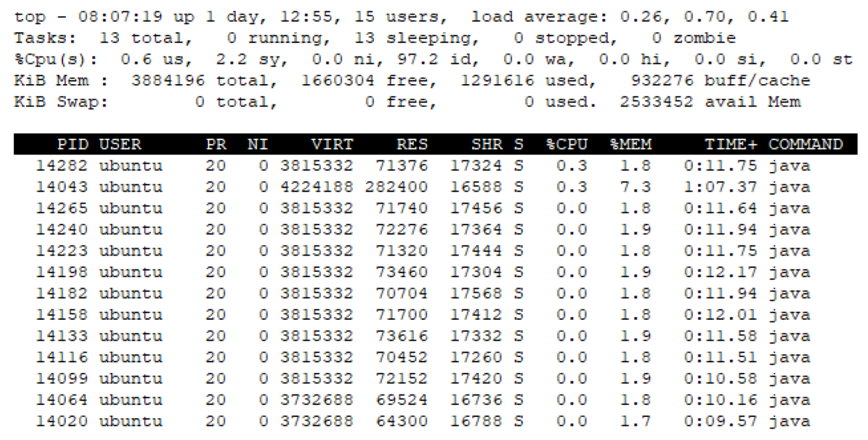Click PID 14265 in the process list
The width and height of the screenshot is (868, 440).
(61, 208)
